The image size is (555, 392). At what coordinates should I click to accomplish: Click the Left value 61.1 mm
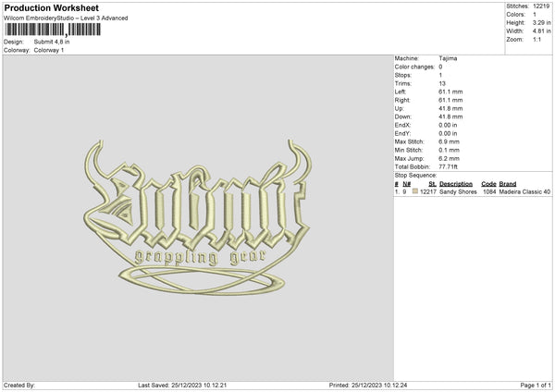[450, 92]
